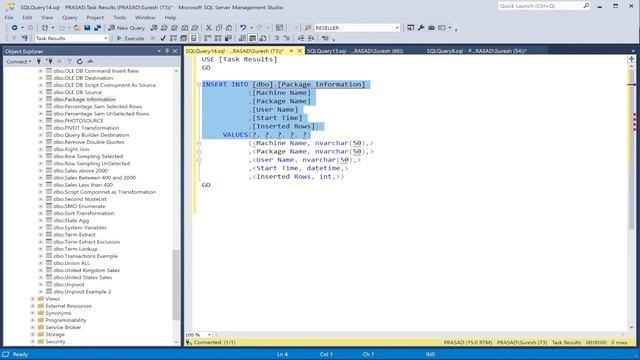This screenshot has height=360, width=640.
Task: Toggle pin on SQLQuery14.sql tab
Action: [291, 51]
